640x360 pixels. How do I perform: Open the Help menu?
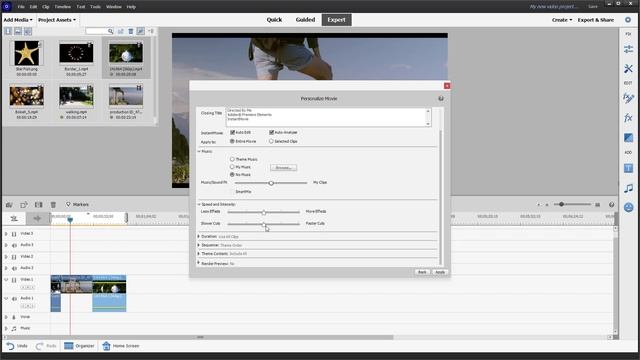pyautogui.click(x=131, y=7)
